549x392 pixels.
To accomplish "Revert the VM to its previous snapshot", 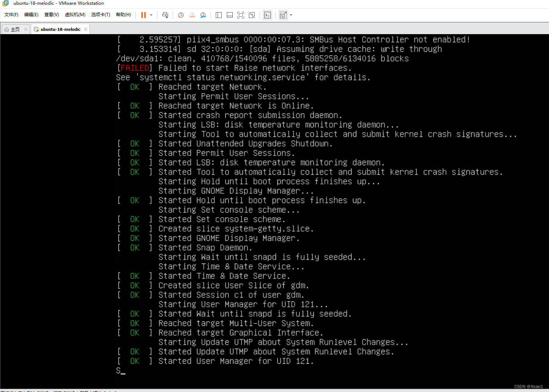I will click(192, 15).
